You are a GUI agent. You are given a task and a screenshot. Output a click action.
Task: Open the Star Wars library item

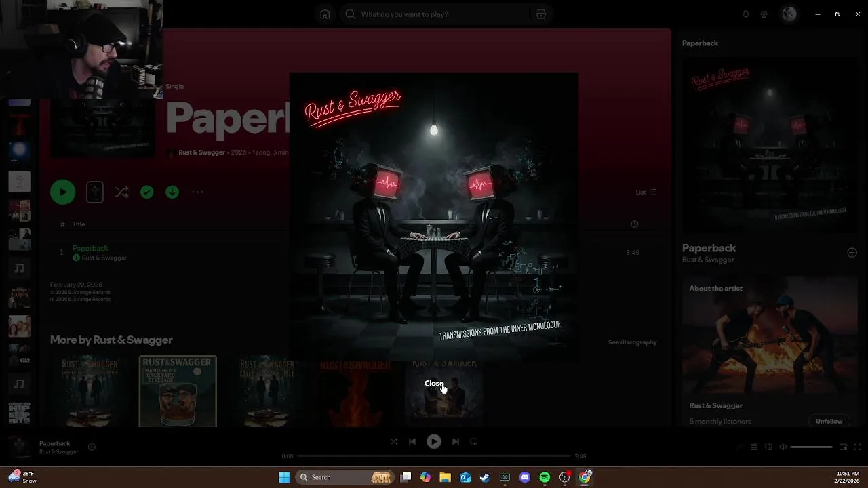pyautogui.click(x=19, y=355)
